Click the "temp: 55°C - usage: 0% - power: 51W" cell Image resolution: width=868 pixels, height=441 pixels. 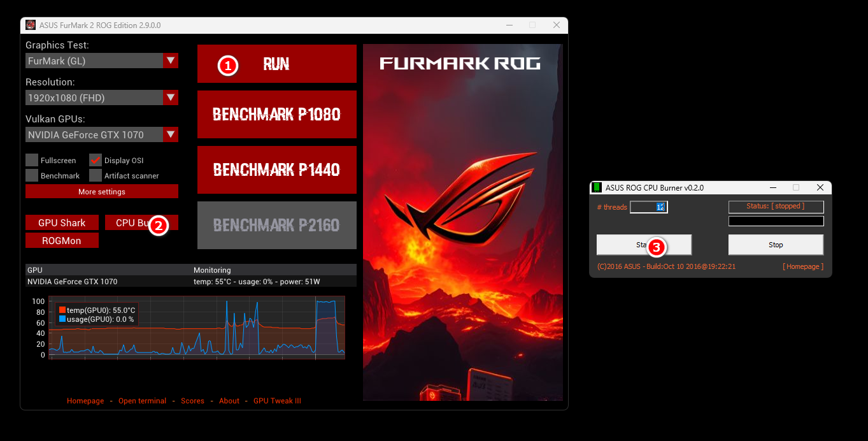[x=257, y=282]
